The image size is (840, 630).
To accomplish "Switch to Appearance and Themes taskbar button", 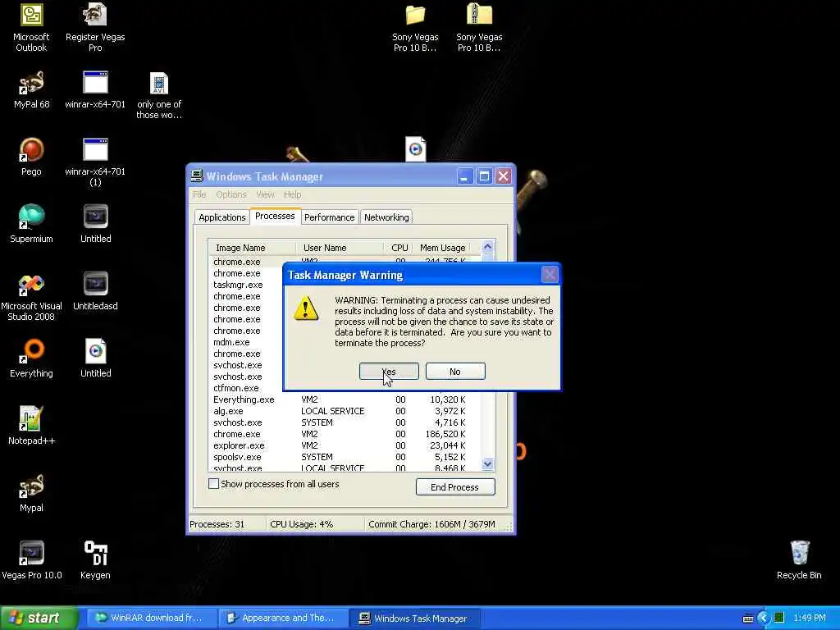I will [282, 618].
